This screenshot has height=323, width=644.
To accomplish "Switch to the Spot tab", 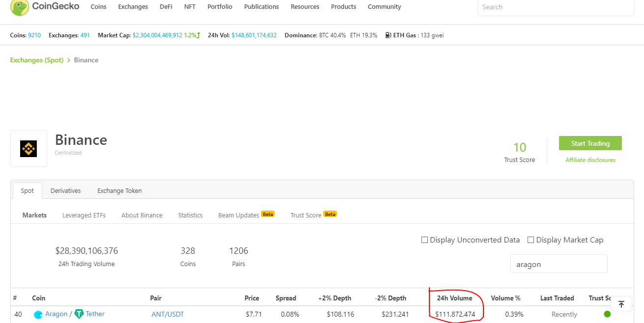I will (x=28, y=190).
